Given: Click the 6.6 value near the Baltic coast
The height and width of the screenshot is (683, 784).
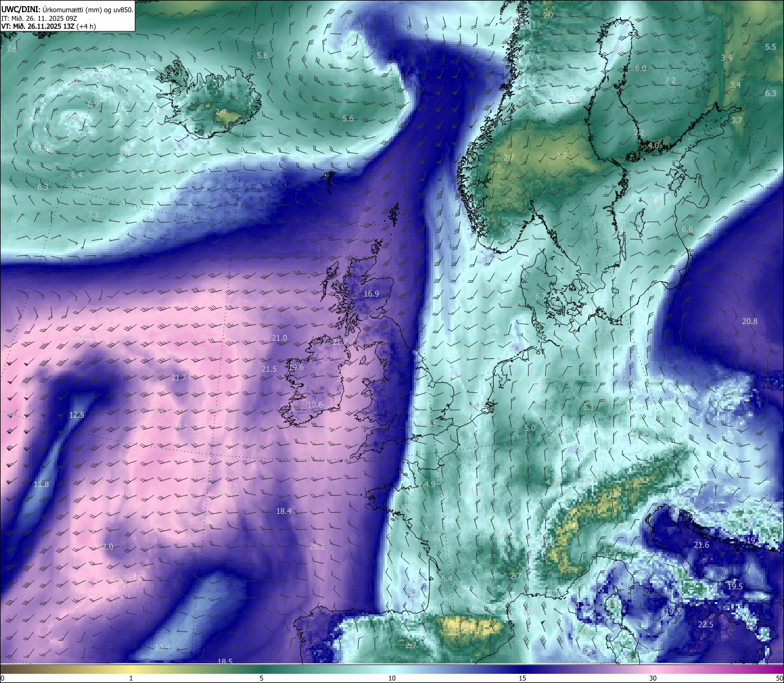Looking at the screenshot, I should point(687,230).
